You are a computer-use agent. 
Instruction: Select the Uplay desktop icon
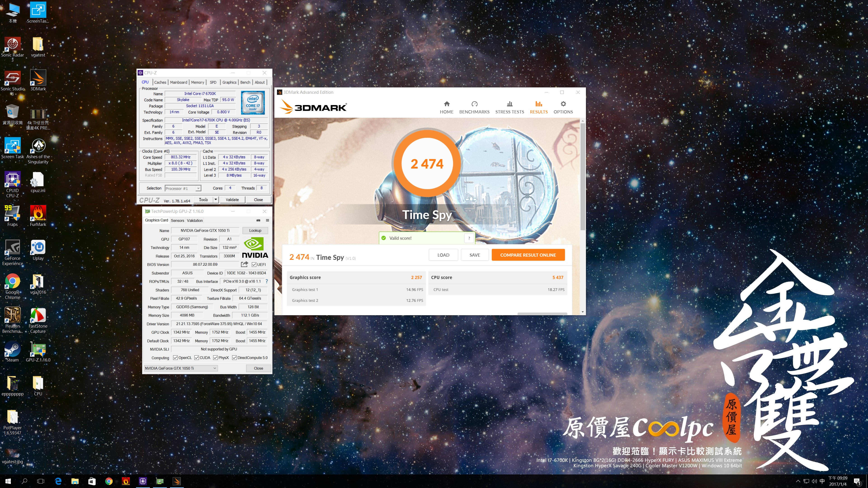38,250
